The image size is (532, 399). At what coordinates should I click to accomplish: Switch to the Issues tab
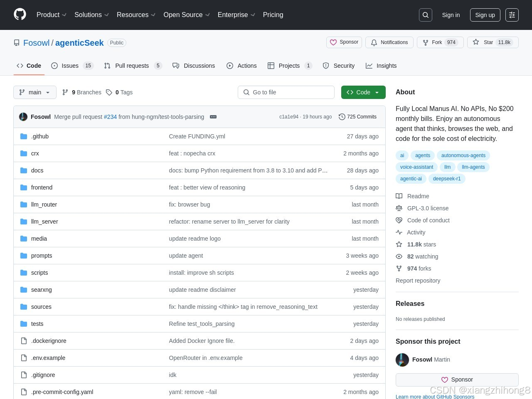(72, 66)
